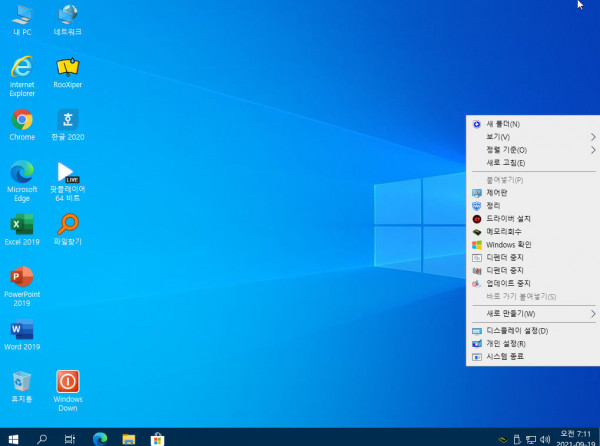Click the 휴지통 recycle bin icon

pos(22,386)
